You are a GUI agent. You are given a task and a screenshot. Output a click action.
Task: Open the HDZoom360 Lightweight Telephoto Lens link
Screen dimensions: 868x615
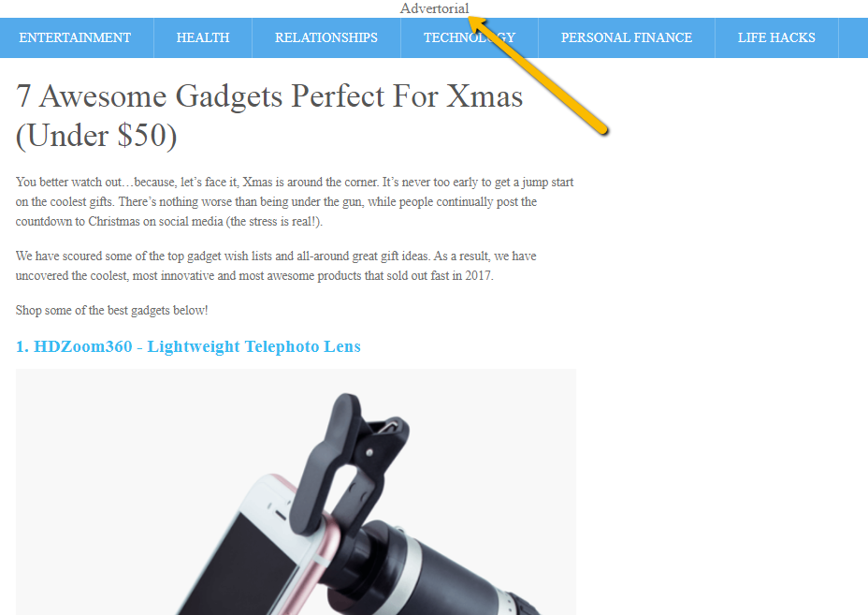click(x=188, y=346)
